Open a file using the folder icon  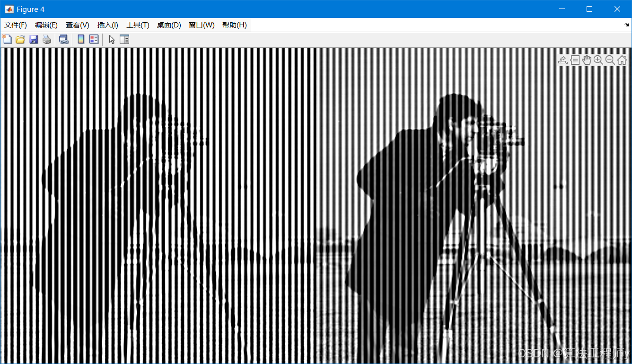coord(20,40)
